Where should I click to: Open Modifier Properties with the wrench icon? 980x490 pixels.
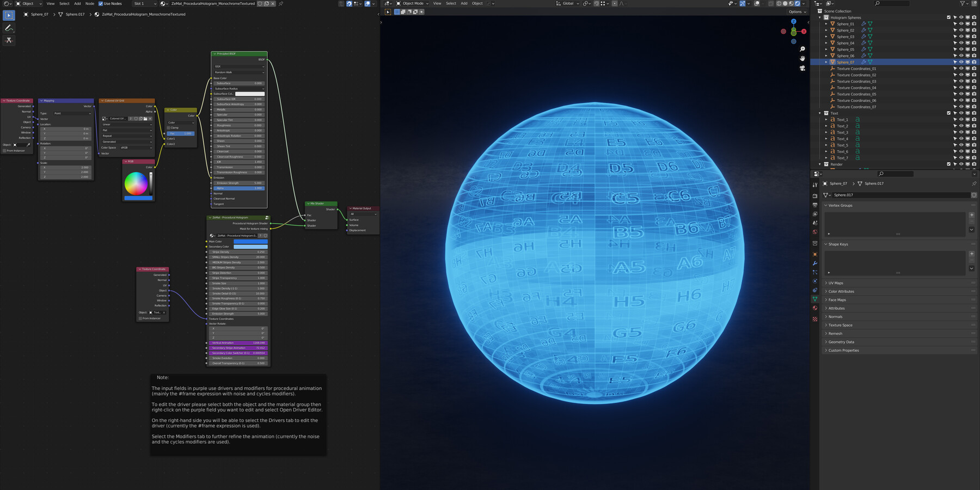click(815, 264)
